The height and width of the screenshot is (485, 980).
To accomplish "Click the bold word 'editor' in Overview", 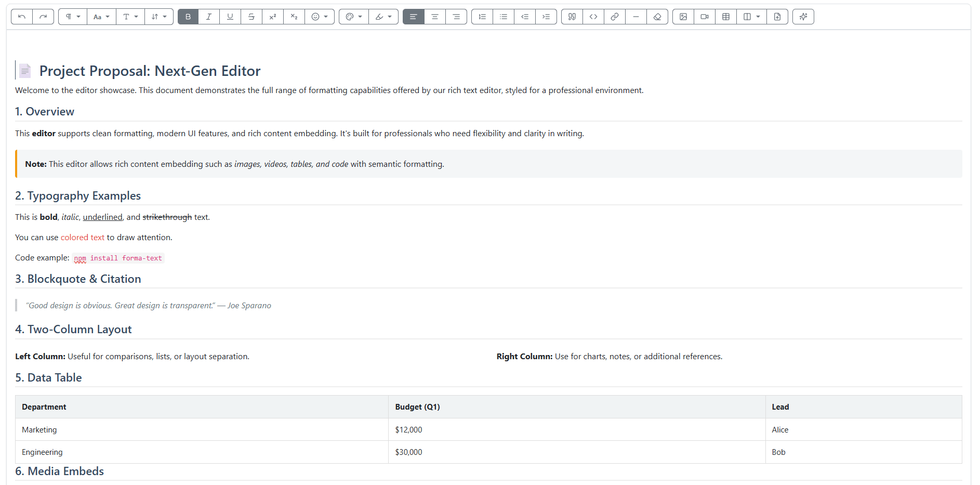I will (x=44, y=133).
